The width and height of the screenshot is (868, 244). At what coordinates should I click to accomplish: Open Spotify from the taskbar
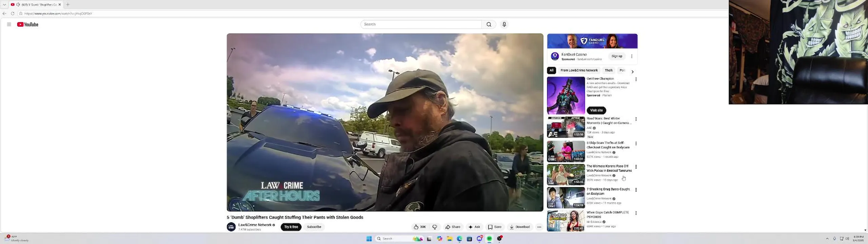[489, 239]
